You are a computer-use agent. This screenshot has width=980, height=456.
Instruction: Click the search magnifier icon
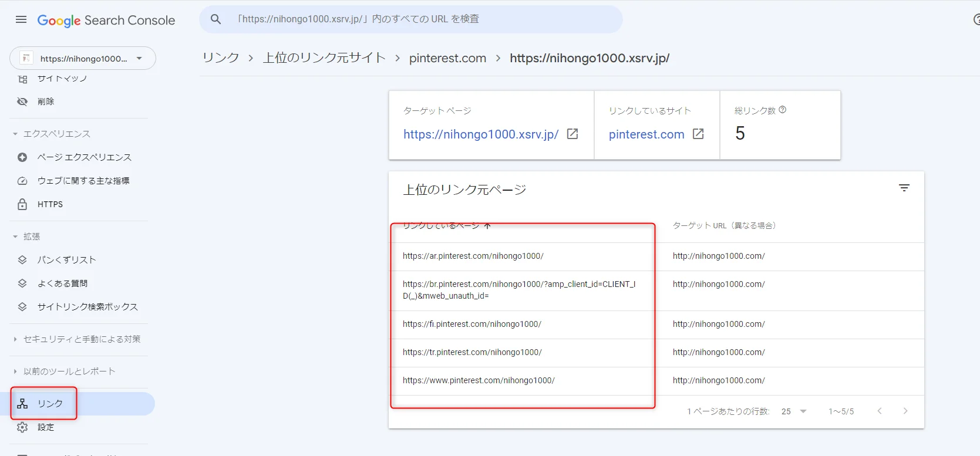coord(216,19)
